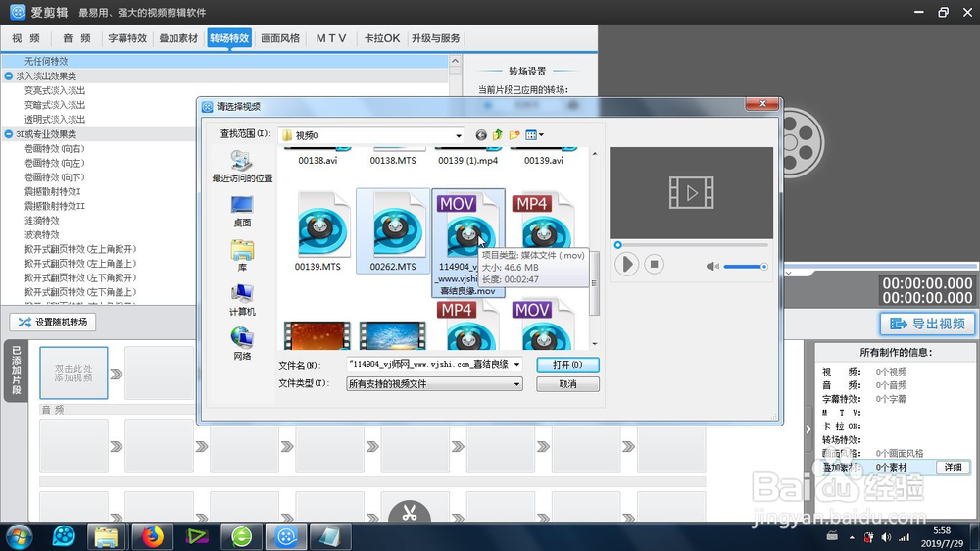Switch to the 叠加素材 tab
This screenshot has height=551, width=980.
tap(178, 38)
